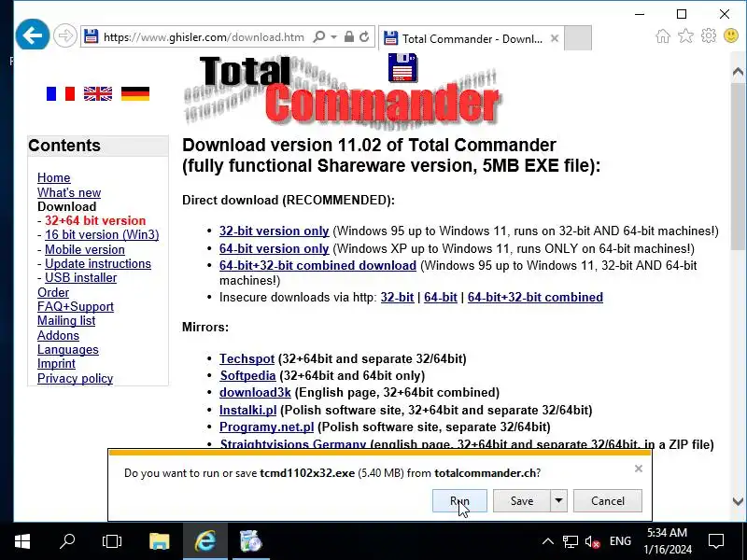Open the Instalki.pl mirror link
The width and height of the screenshot is (747, 560).
point(247,410)
